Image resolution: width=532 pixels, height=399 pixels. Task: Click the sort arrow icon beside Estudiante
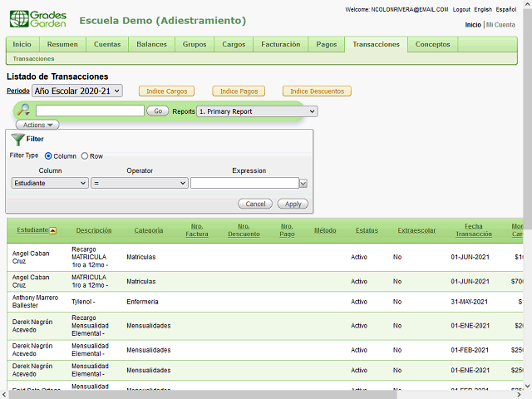[x=53, y=230]
